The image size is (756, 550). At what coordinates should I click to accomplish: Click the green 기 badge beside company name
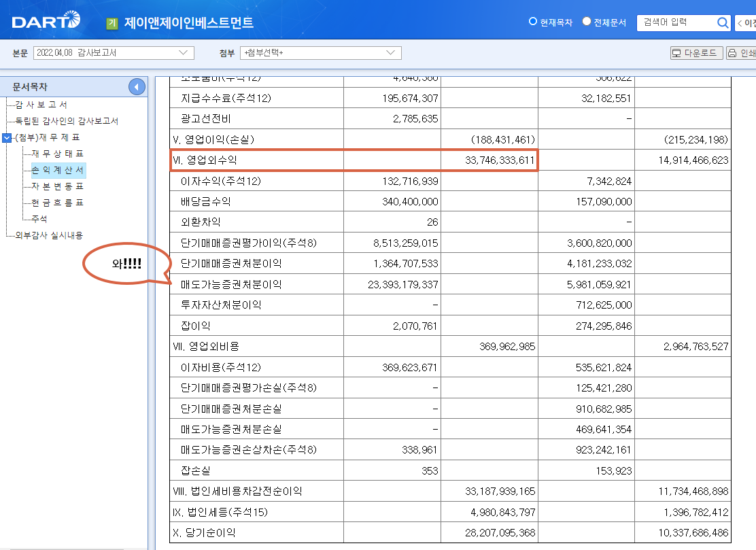coord(112,23)
